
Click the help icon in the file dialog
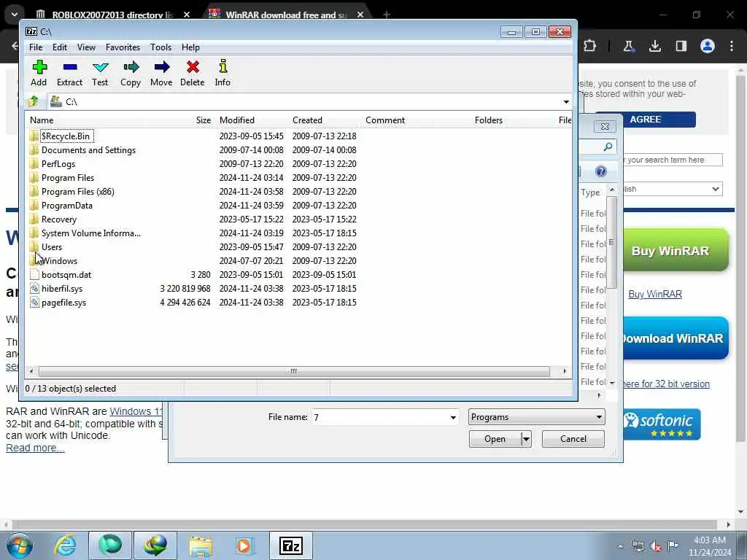point(601,171)
